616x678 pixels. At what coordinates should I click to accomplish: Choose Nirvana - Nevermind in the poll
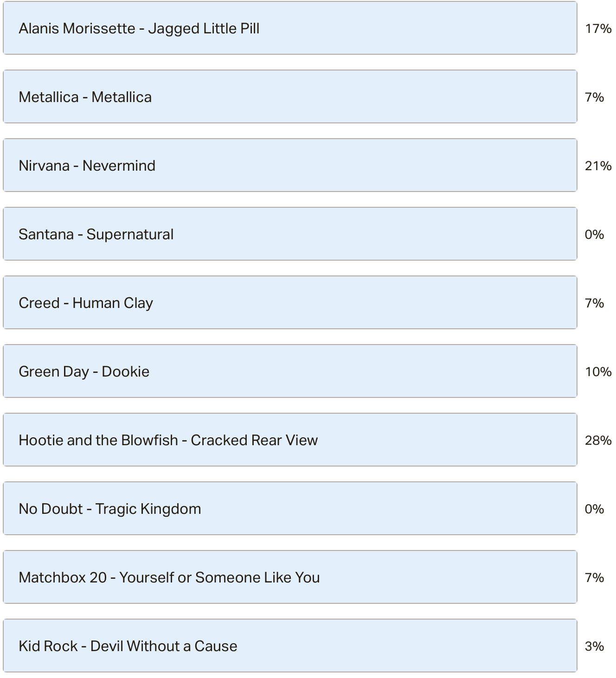coord(290,166)
